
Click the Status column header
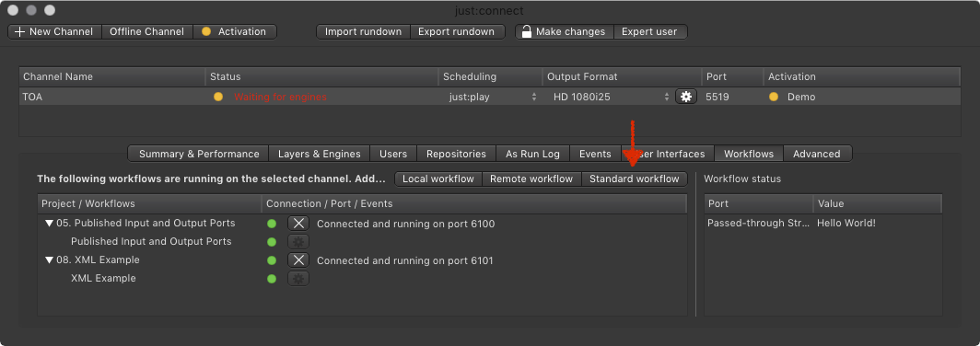pyautogui.click(x=321, y=76)
